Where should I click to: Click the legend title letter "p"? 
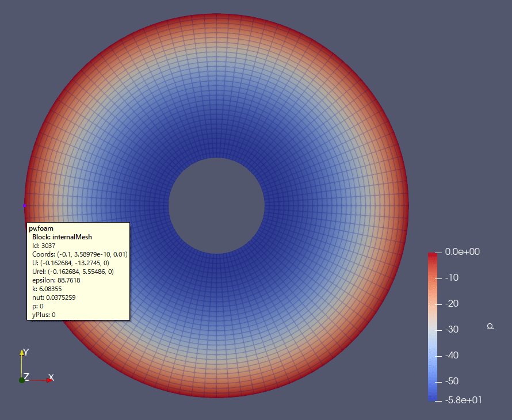coord(491,326)
